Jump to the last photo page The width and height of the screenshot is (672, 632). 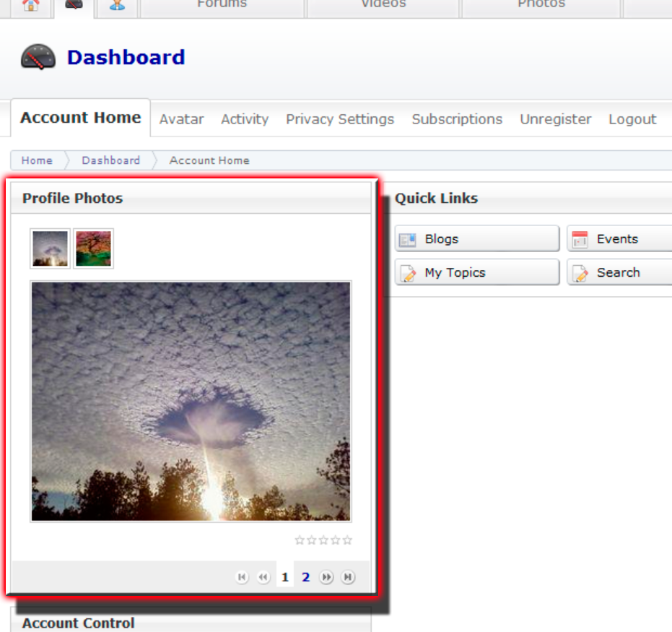pyautogui.click(x=348, y=577)
